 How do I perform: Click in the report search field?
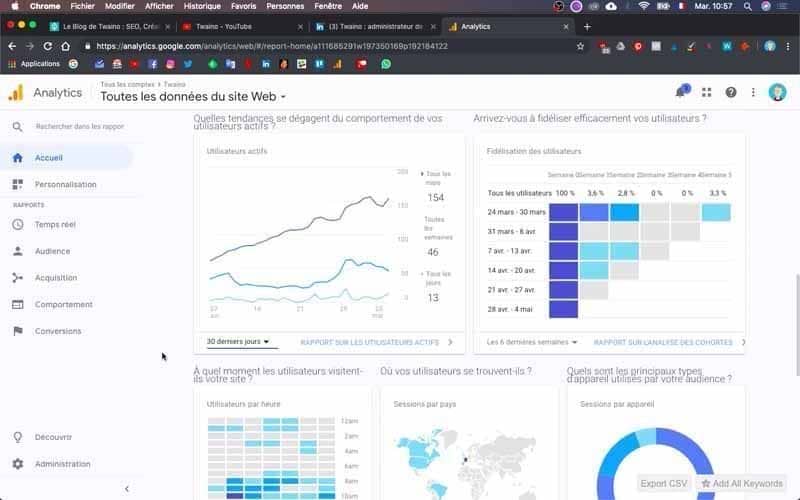point(80,126)
